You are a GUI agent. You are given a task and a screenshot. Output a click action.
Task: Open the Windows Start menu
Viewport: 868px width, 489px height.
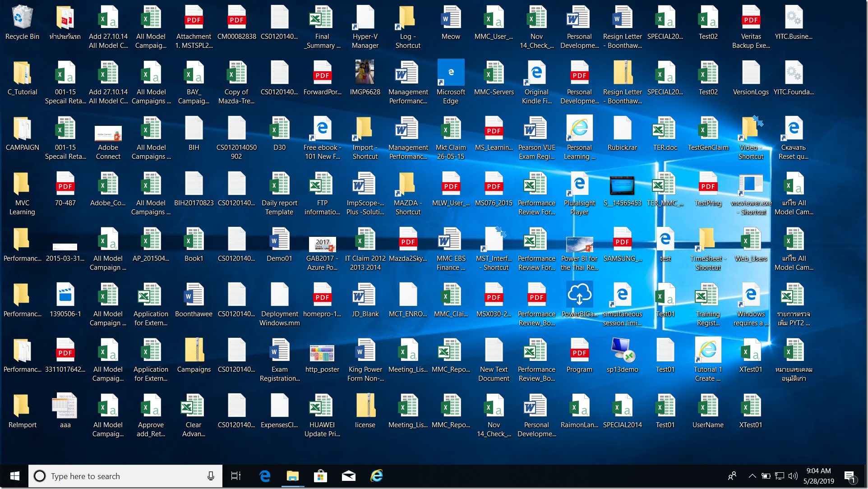[x=14, y=476]
